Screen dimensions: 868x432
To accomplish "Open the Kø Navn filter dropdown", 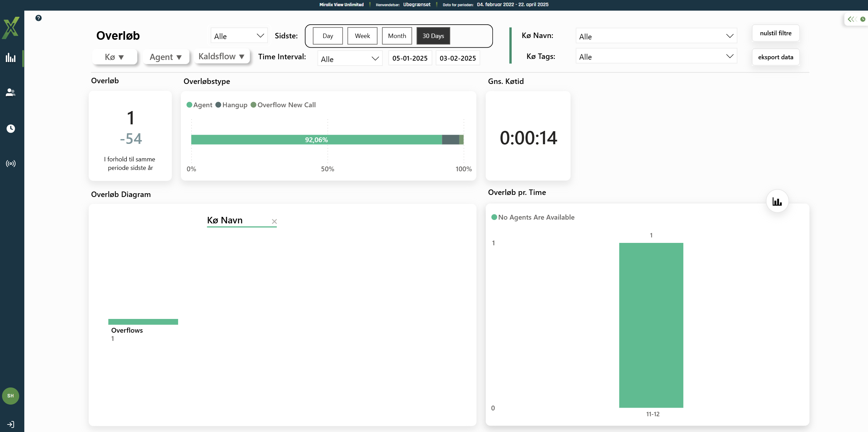I will [x=656, y=36].
